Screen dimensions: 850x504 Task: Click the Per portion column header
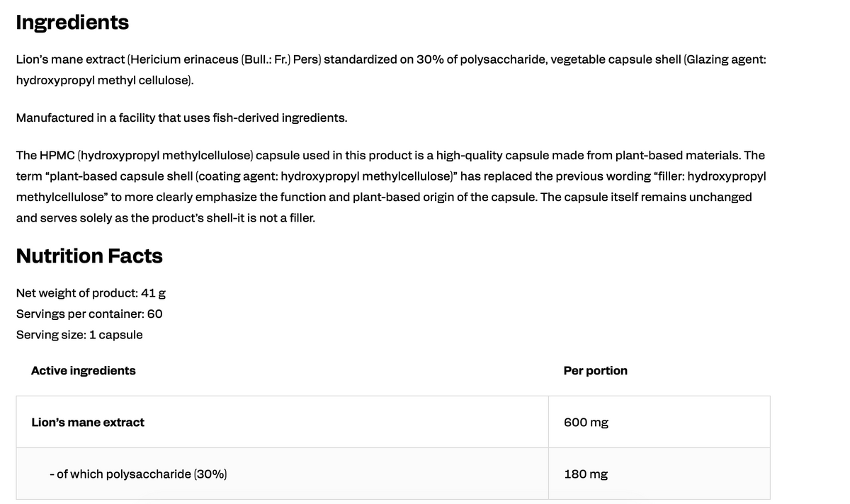coord(596,370)
